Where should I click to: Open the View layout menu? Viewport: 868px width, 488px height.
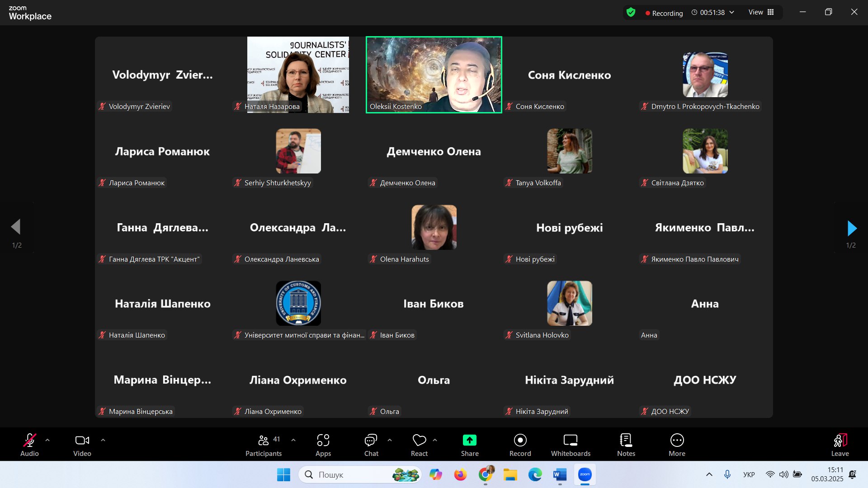(761, 13)
